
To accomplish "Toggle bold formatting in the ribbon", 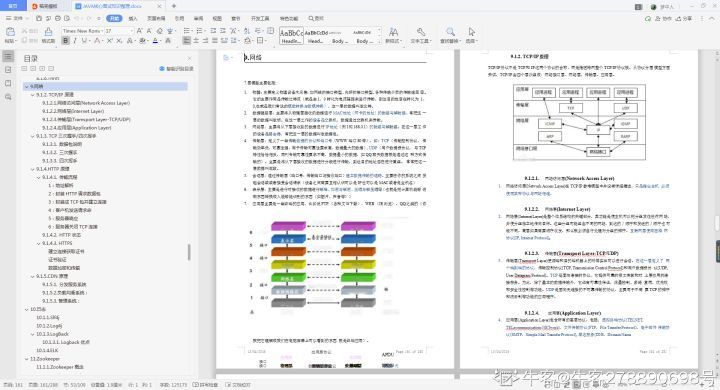I will (65, 41).
